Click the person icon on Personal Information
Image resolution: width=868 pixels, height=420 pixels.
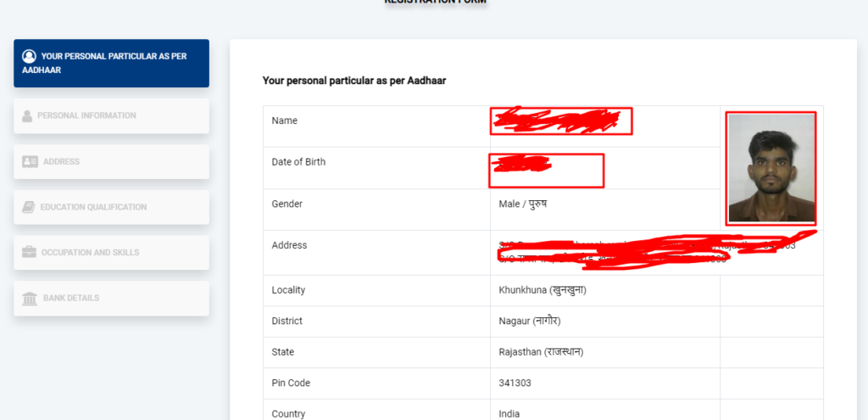pos(27,115)
